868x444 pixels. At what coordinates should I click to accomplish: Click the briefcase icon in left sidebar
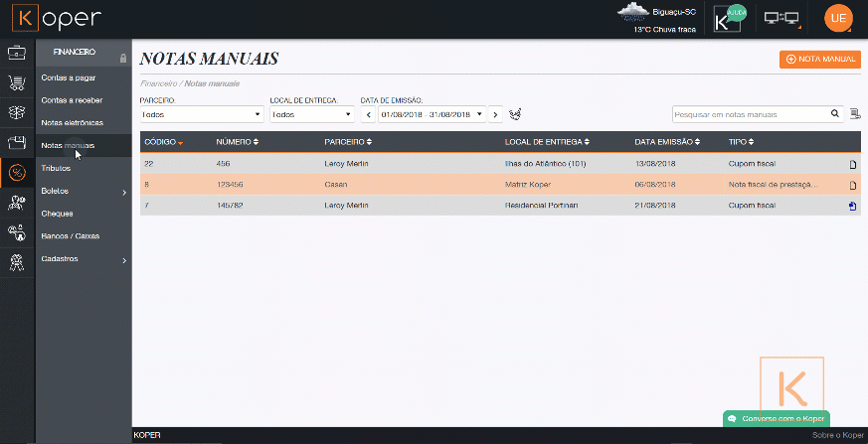point(16,53)
